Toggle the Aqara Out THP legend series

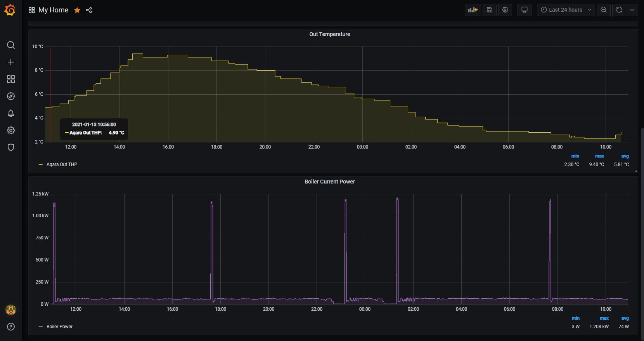coord(62,164)
